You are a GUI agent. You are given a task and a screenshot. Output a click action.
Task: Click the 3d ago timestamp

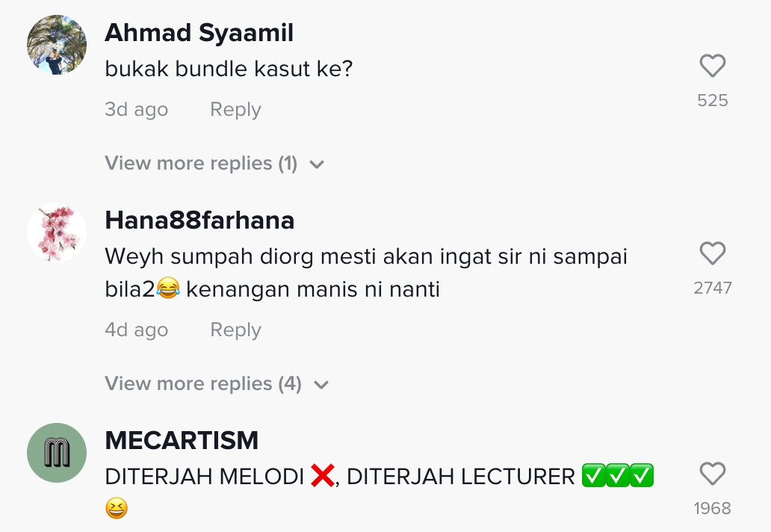(136, 110)
